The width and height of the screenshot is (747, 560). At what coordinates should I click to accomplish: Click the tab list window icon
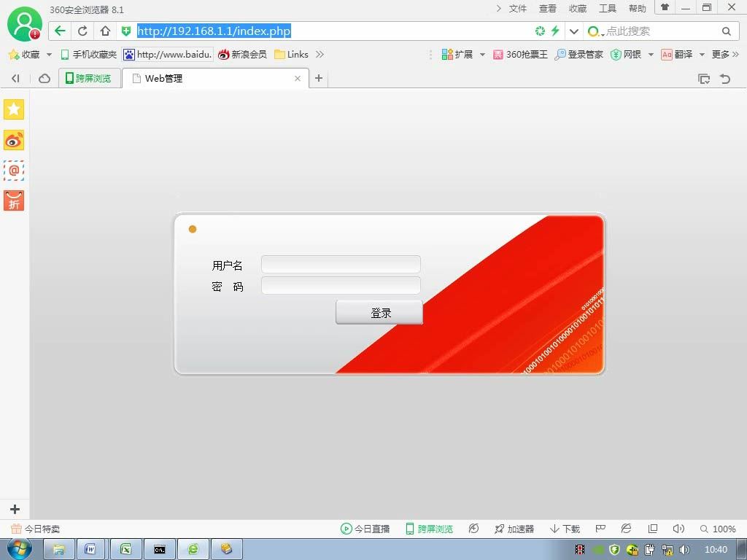point(704,79)
